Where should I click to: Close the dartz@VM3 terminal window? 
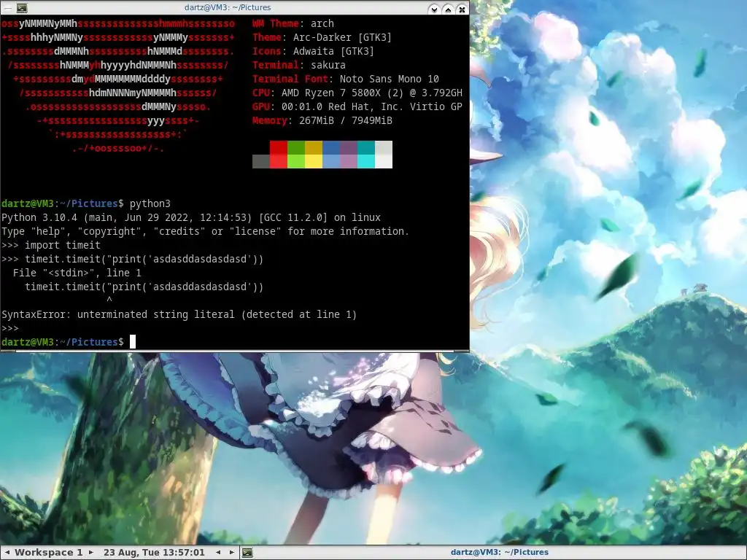coord(462,9)
